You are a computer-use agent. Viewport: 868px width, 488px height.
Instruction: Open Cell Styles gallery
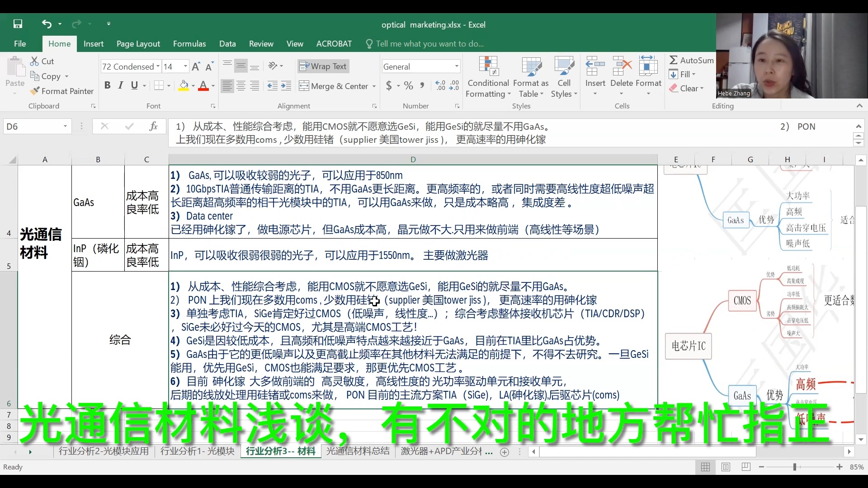pyautogui.click(x=564, y=77)
